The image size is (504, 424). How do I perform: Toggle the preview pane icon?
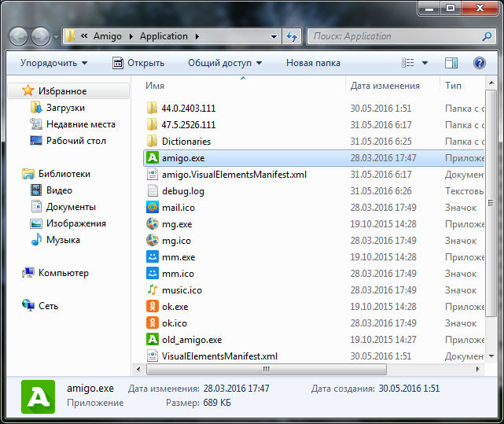[451, 63]
